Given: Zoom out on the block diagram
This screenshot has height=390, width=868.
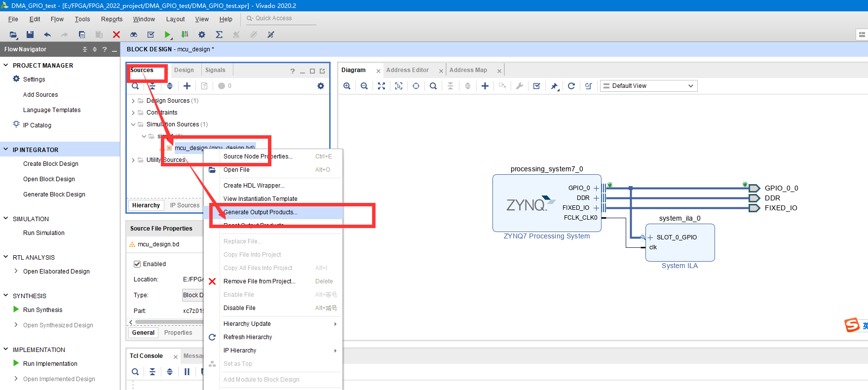Looking at the screenshot, I should coord(364,86).
